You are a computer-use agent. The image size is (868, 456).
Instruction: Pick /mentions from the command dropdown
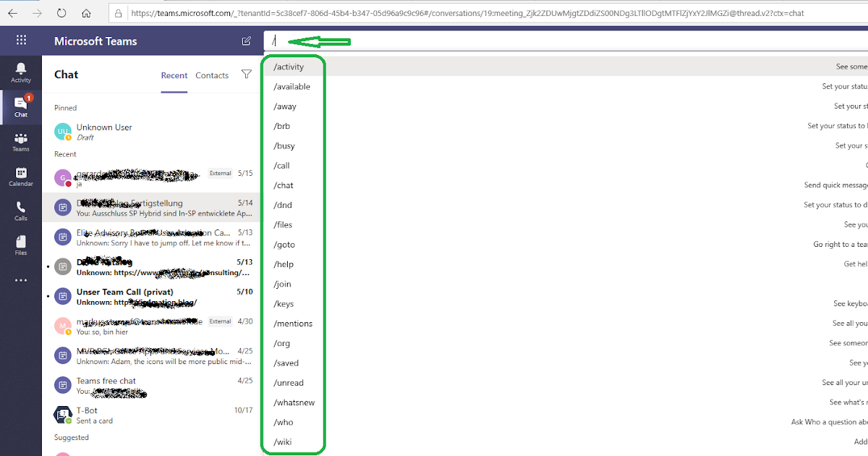click(292, 324)
